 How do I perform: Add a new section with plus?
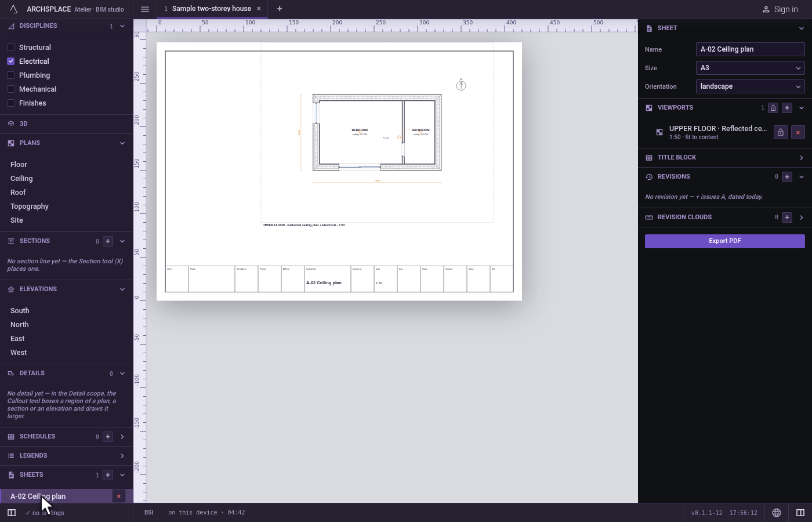(x=108, y=241)
